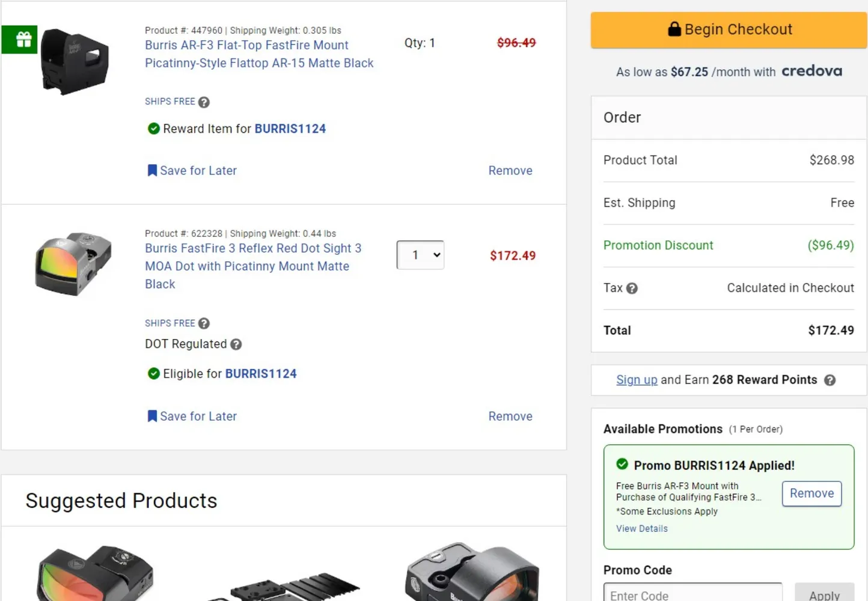This screenshot has width=868, height=601.
Task: Open quantity dropdown for FastFire 3 sight
Action: tap(420, 255)
